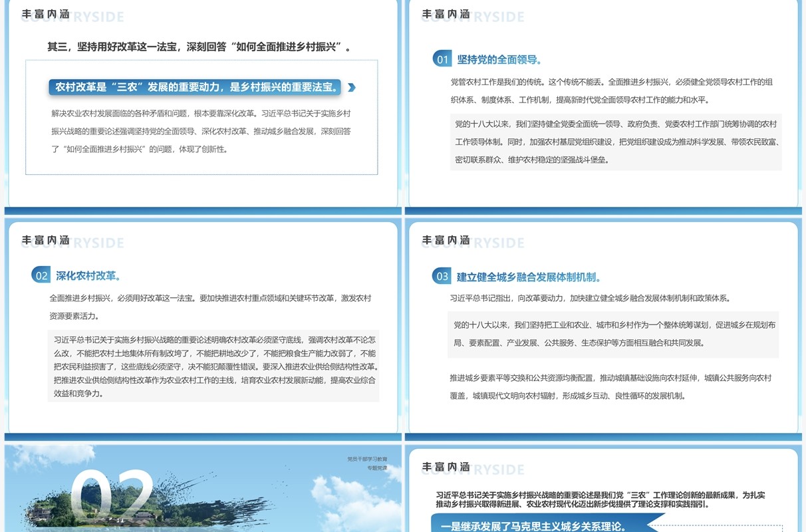
Task: Click 丰富内涵 header on the 其三 slide
Action: pos(45,14)
